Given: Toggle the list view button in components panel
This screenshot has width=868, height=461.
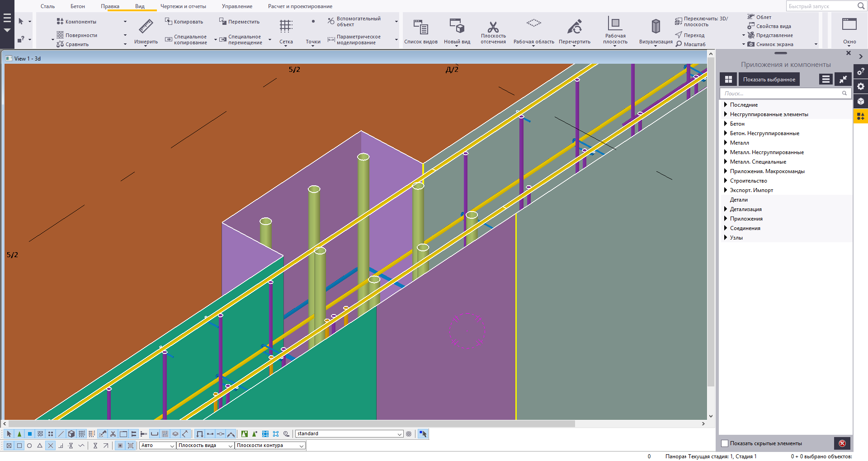Looking at the screenshot, I should pos(826,80).
